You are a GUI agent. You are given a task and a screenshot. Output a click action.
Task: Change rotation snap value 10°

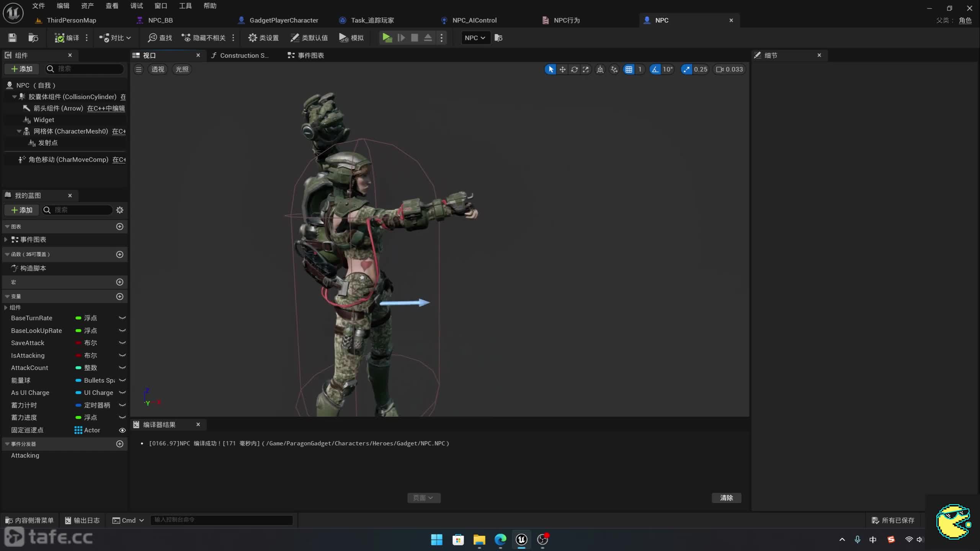click(x=668, y=69)
